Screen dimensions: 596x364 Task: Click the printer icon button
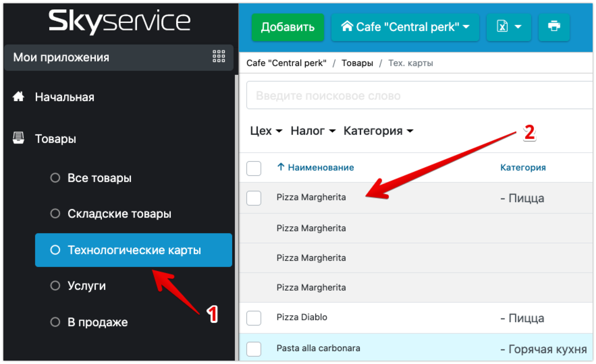pyautogui.click(x=554, y=27)
